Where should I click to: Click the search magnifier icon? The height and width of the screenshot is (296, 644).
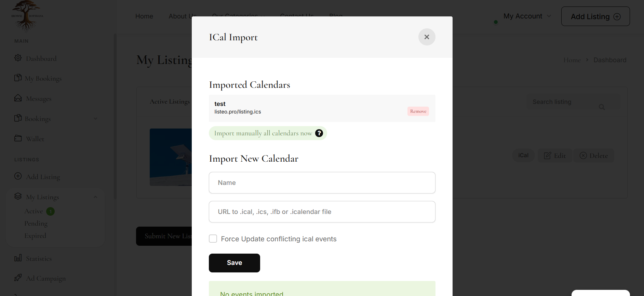602,107
